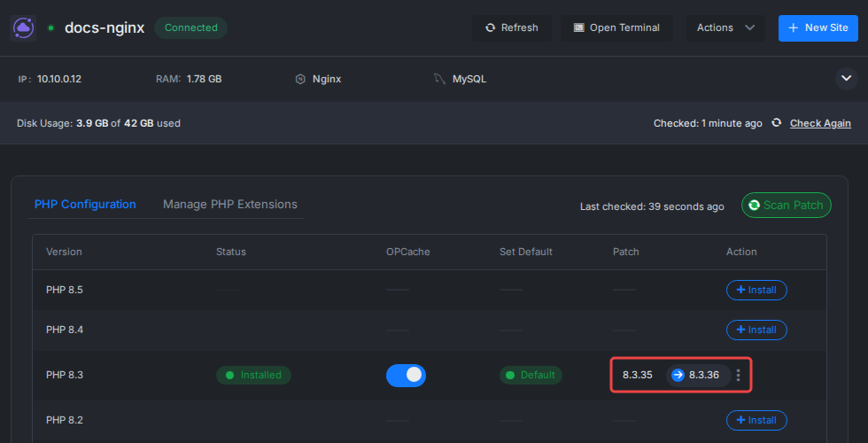Open PHP 8.3 patch three-dot menu
This screenshot has width=868, height=443.
click(738, 375)
